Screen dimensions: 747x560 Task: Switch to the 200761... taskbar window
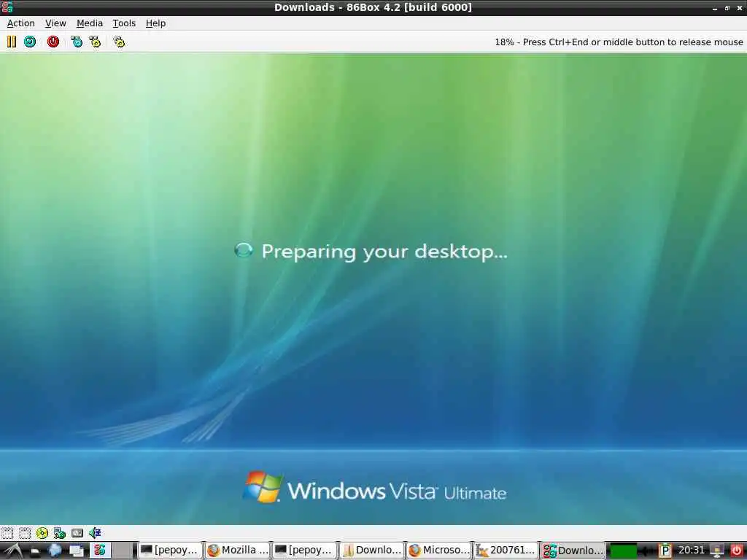point(506,551)
